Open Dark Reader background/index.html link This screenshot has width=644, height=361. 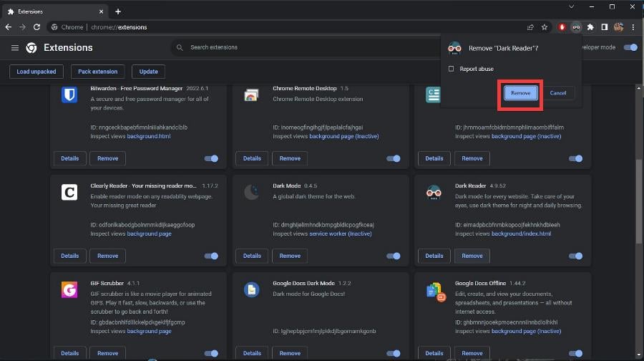[521, 234]
